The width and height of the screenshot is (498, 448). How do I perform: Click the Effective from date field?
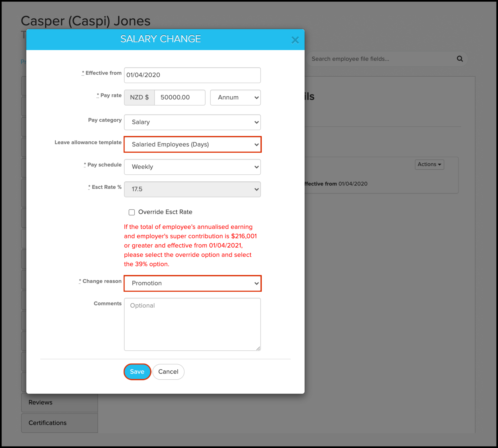pos(192,75)
